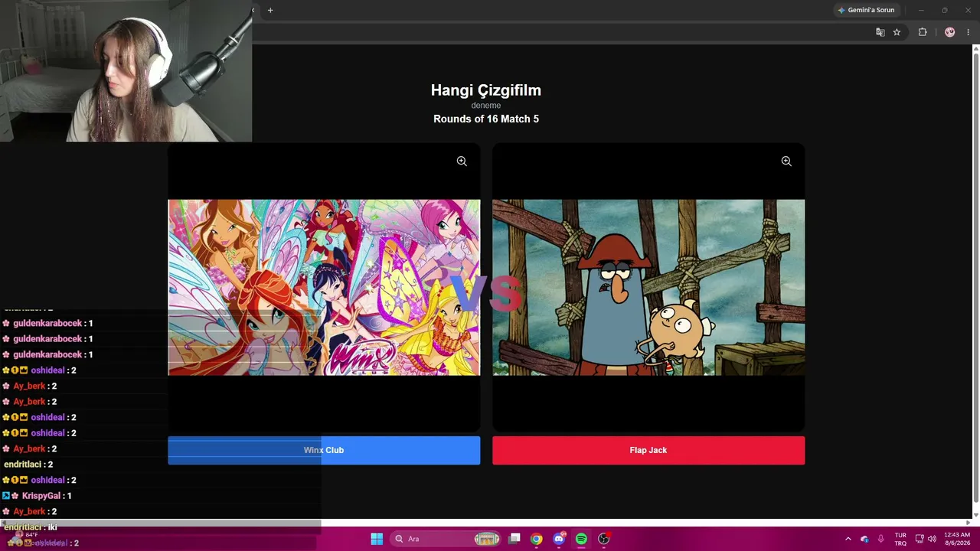This screenshot has width=980, height=551.
Task: Show hidden system tray icons
Action: pyautogui.click(x=848, y=539)
